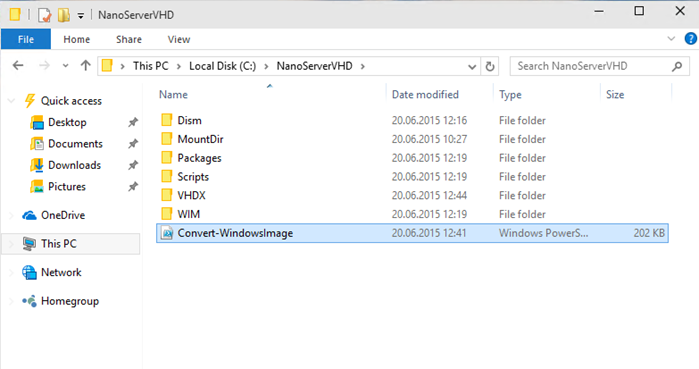This screenshot has height=369, width=699.
Task: Click the Downloads arrow icon in sidebar
Action: 37,165
